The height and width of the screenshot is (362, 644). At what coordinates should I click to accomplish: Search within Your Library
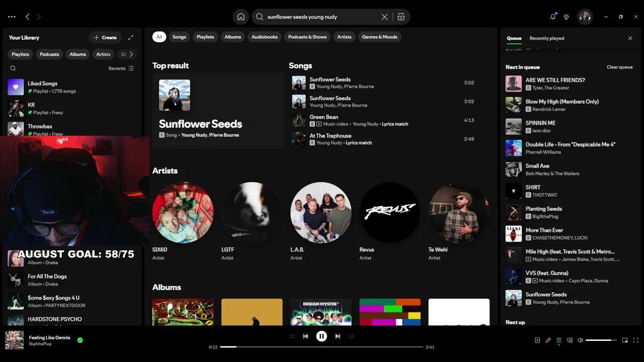click(x=13, y=68)
